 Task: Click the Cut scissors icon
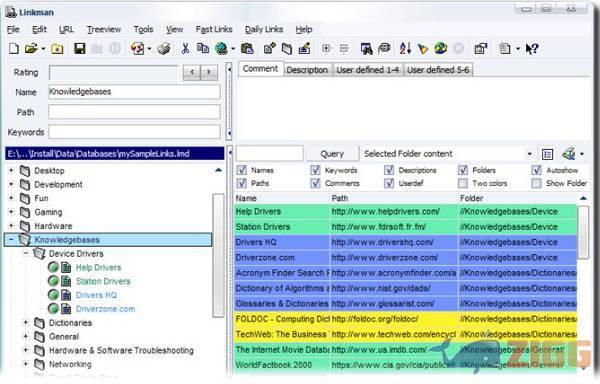[185, 49]
